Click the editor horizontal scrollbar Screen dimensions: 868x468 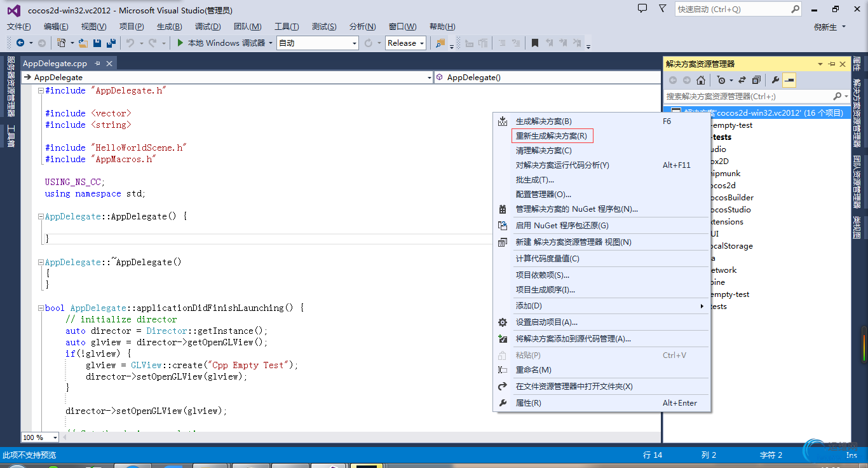tap(360, 437)
